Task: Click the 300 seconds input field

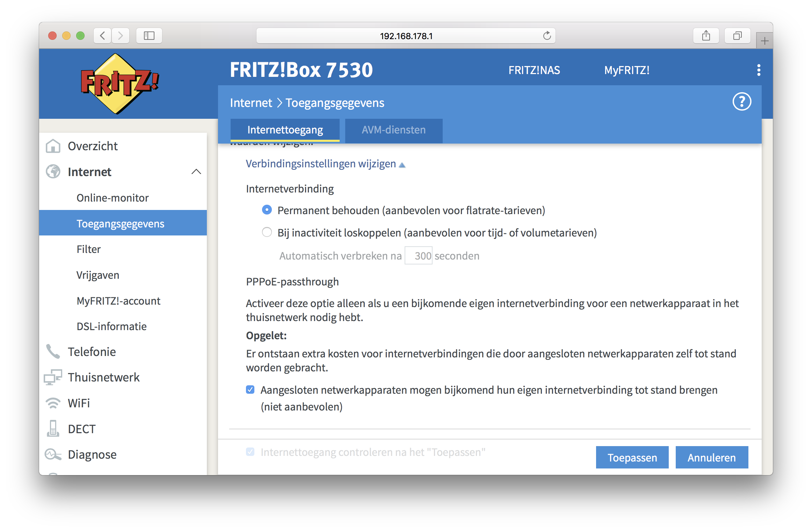Action: (x=419, y=256)
